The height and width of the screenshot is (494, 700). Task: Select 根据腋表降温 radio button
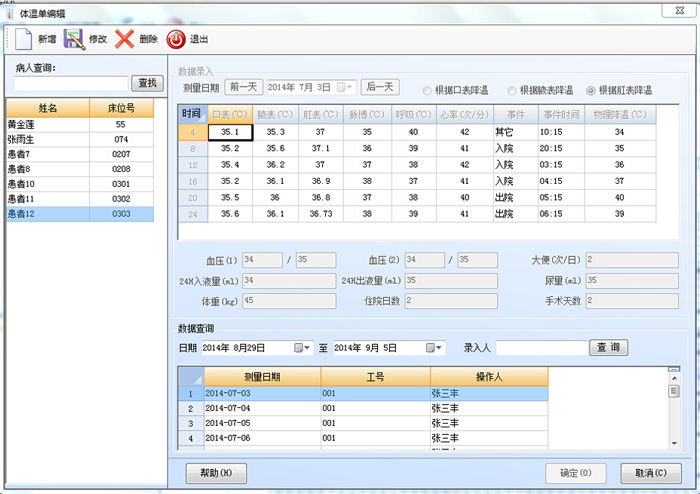(512, 91)
